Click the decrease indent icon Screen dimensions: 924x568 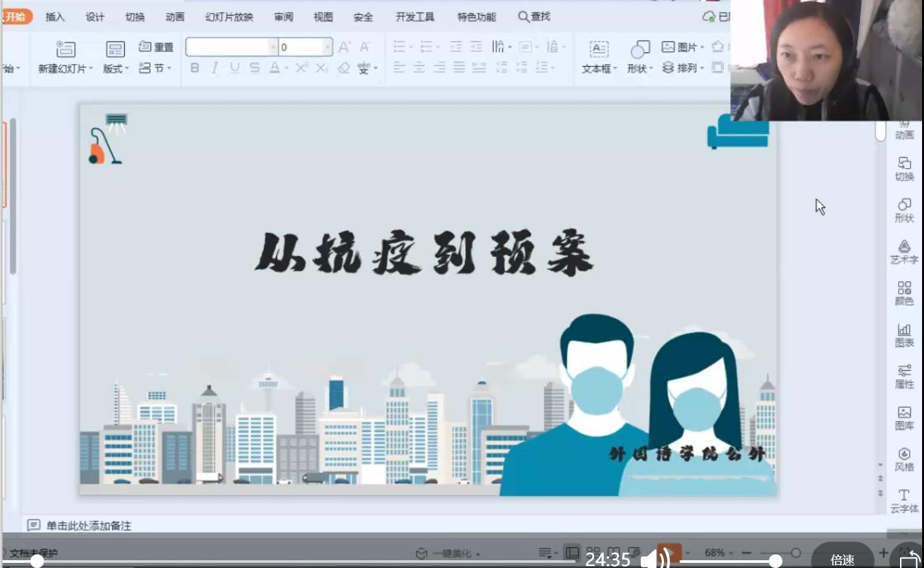[456, 47]
